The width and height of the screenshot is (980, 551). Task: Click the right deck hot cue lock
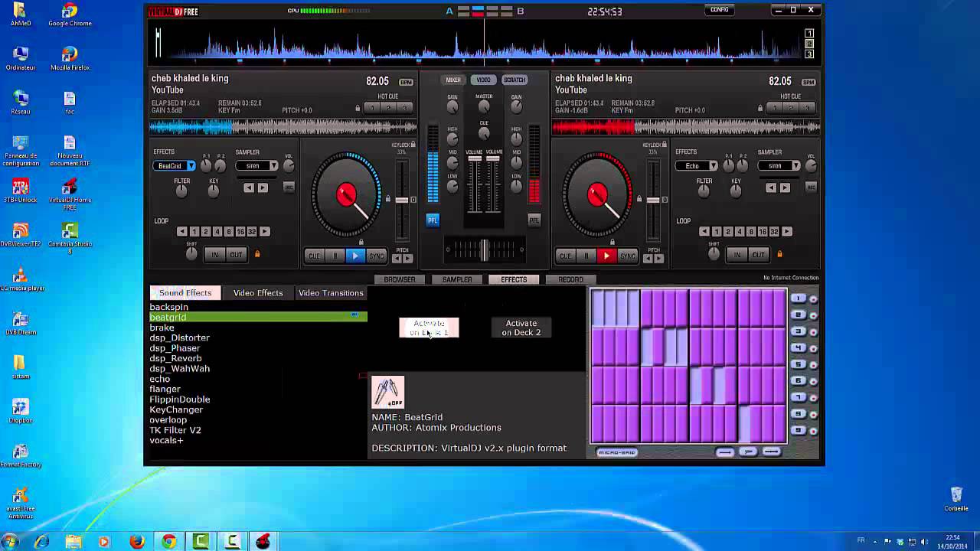coord(760,108)
